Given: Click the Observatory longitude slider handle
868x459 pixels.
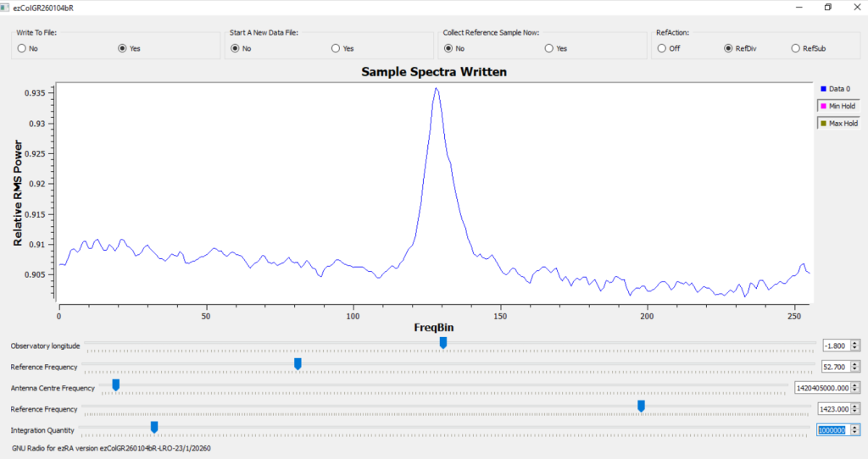Looking at the screenshot, I should (443, 343).
